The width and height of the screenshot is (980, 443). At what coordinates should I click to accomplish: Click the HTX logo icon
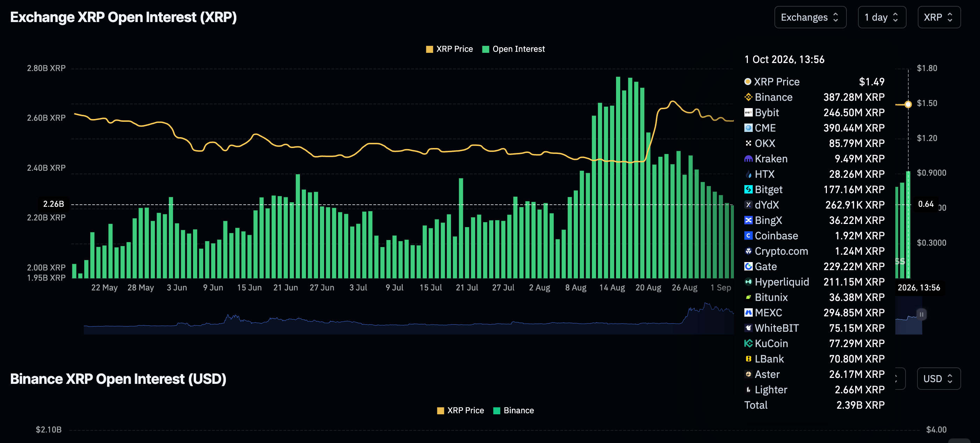pos(748,174)
